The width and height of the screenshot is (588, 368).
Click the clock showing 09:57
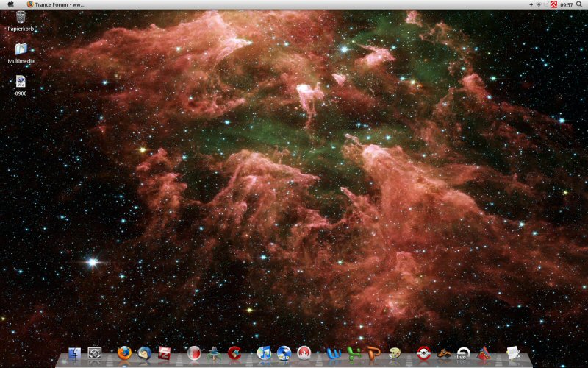(566, 4)
